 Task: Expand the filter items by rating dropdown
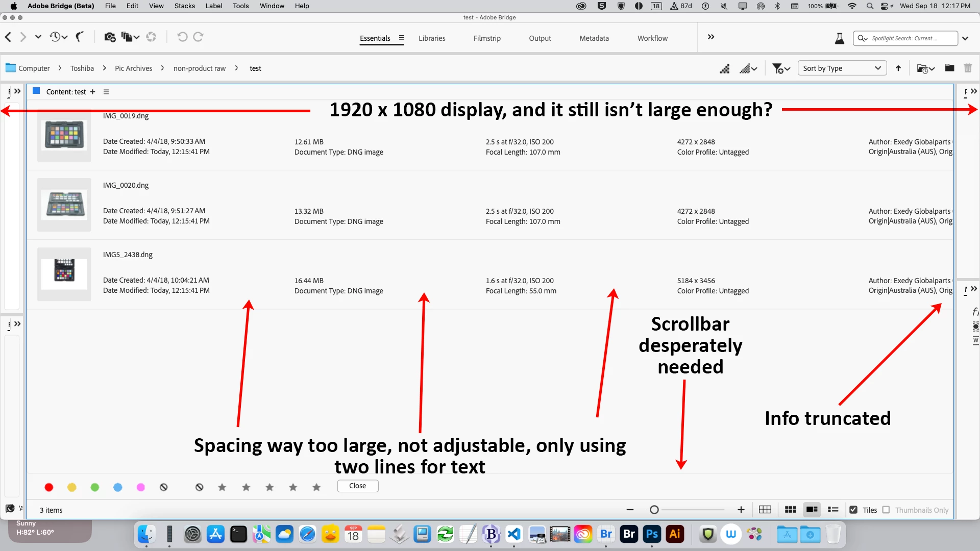click(781, 68)
